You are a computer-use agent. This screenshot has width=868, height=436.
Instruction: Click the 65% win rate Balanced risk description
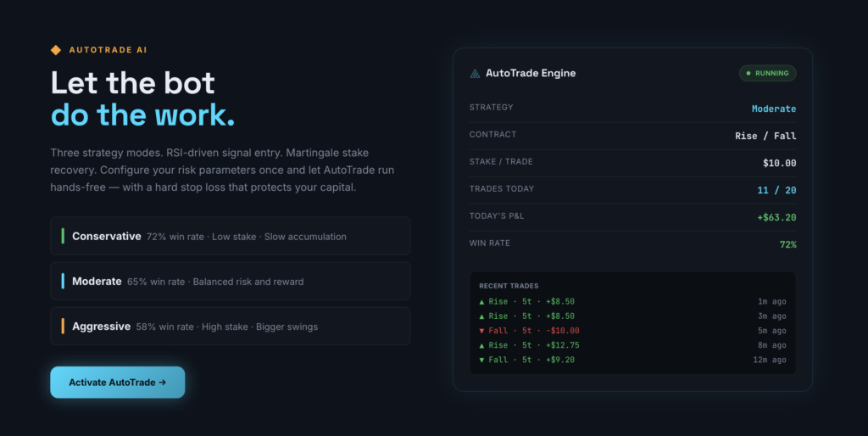click(x=215, y=282)
